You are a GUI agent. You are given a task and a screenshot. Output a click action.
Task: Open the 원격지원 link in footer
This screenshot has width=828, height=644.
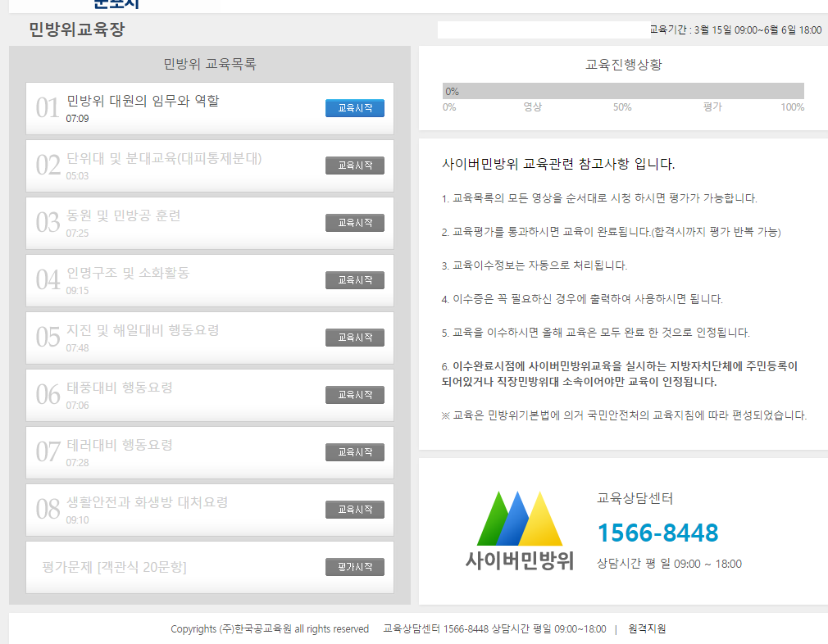click(647, 629)
